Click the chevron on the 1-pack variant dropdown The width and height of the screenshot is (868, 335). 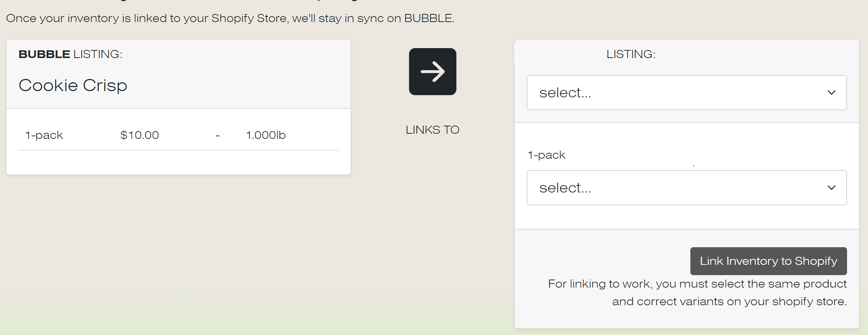(831, 188)
